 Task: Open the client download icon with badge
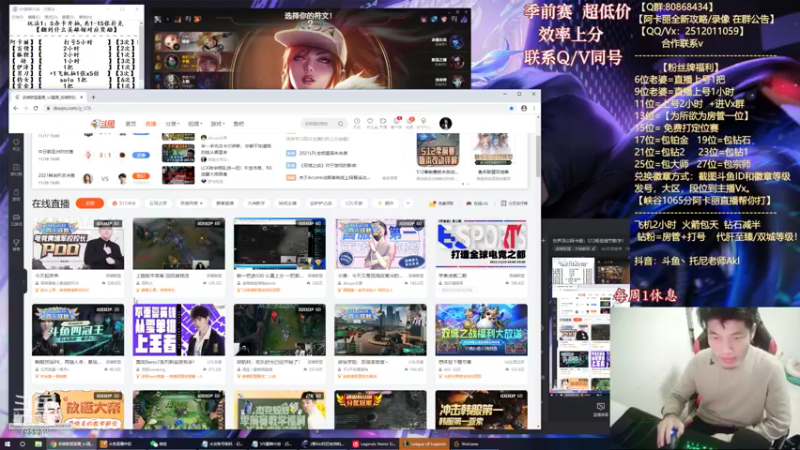(x=396, y=122)
